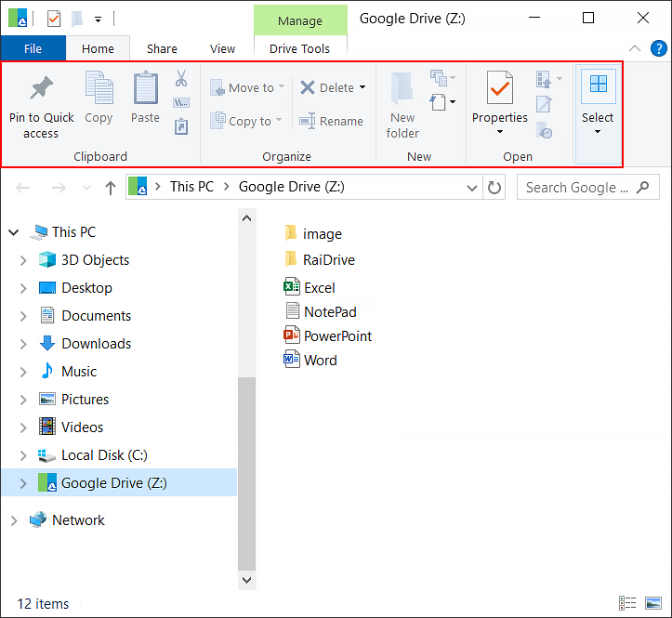
Task: Click Pin to Quick access icon
Action: [x=41, y=87]
